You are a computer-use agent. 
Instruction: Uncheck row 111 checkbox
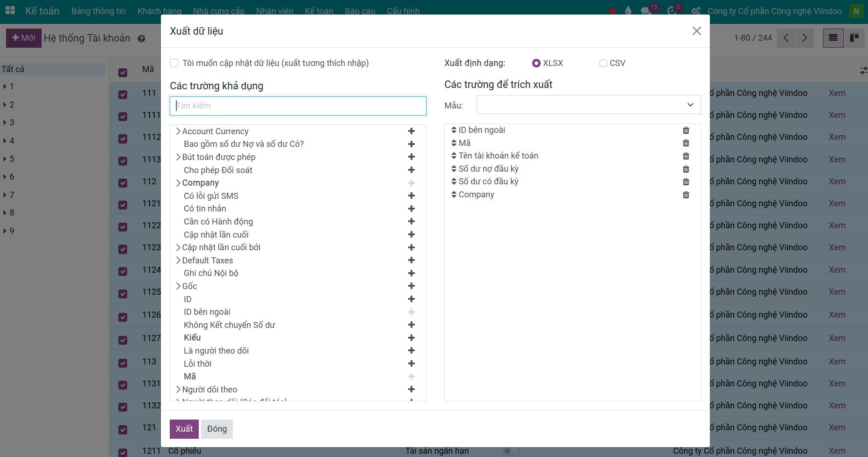(x=123, y=94)
